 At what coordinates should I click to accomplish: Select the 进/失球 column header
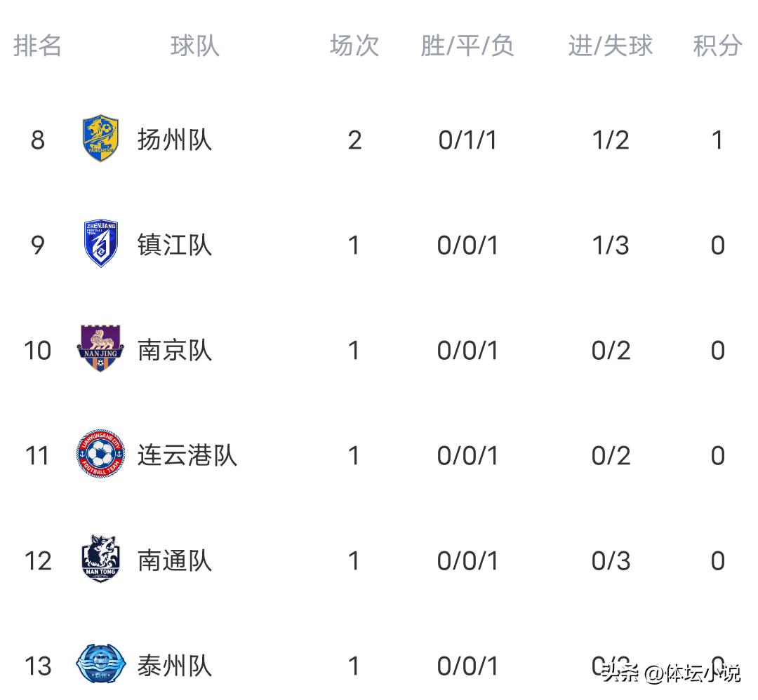pyautogui.click(x=610, y=46)
